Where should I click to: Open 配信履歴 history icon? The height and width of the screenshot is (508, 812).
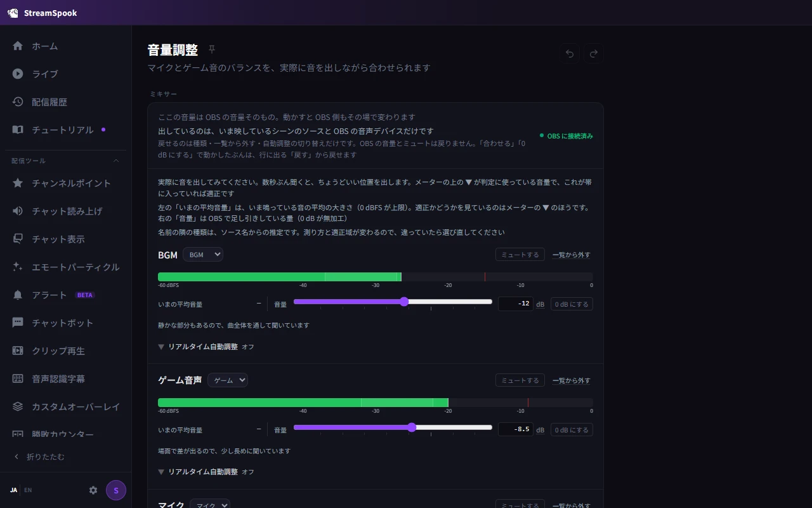tap(18, 102)
